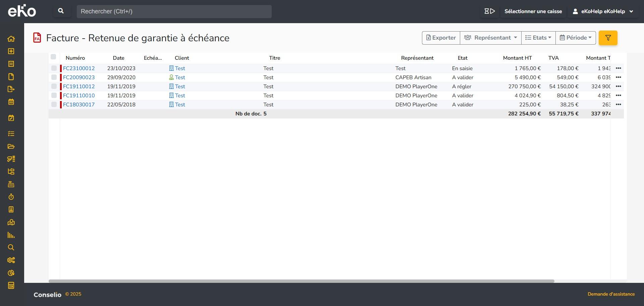The height and width of the screenshot is (306, 644).
Task: Open the bar chart statistics sidebar icon
Action: tap(11, 235)
